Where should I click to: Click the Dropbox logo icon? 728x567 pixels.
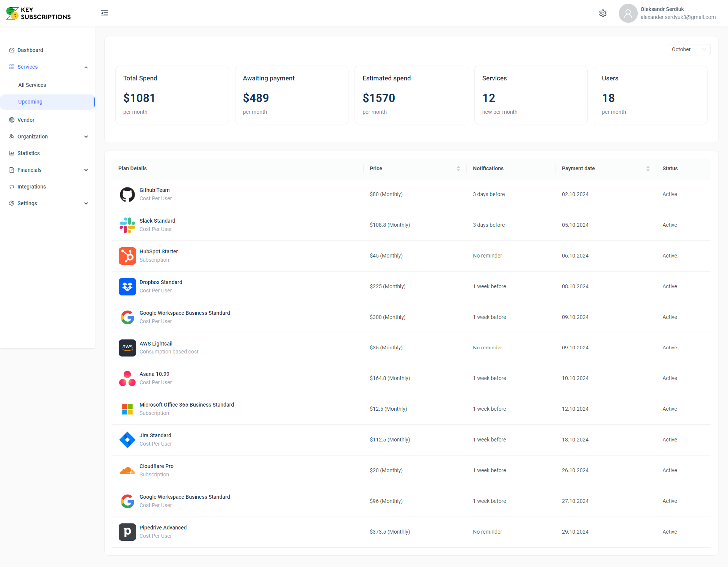(127, 287)
